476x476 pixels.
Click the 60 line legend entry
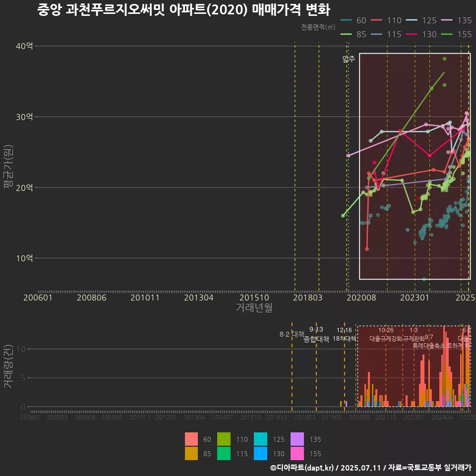pyautogui.click(x=354, y=20)
